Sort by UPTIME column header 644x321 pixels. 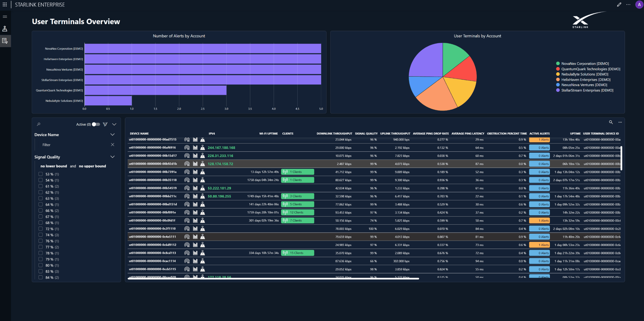[575, 133]
